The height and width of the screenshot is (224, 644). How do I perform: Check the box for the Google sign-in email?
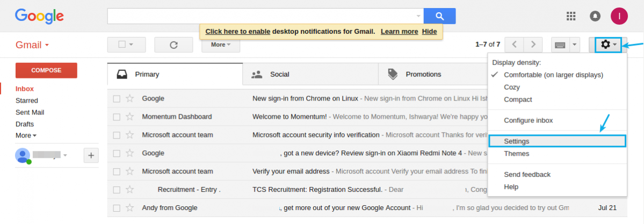(117, 99)
